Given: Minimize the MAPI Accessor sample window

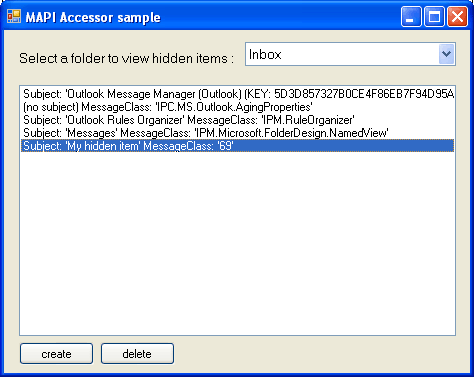Looking at the screenshot, I should [411, 16].
